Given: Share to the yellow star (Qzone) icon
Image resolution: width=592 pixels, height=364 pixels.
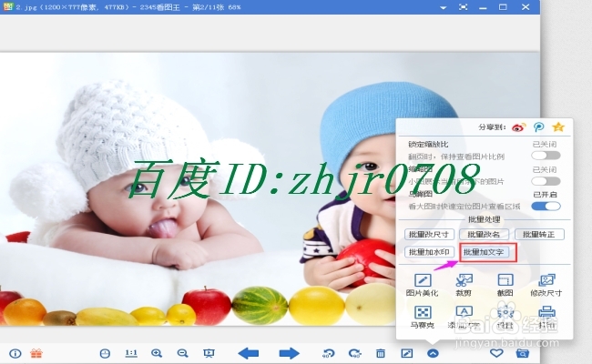Looking at the screenshot, I should click(x=558, y=127).
